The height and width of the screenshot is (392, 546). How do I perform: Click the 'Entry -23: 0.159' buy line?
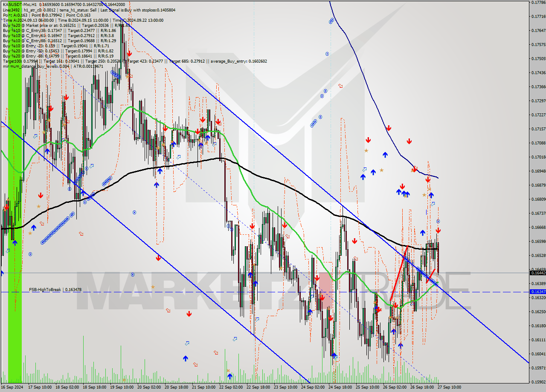[x=56, y=46]
